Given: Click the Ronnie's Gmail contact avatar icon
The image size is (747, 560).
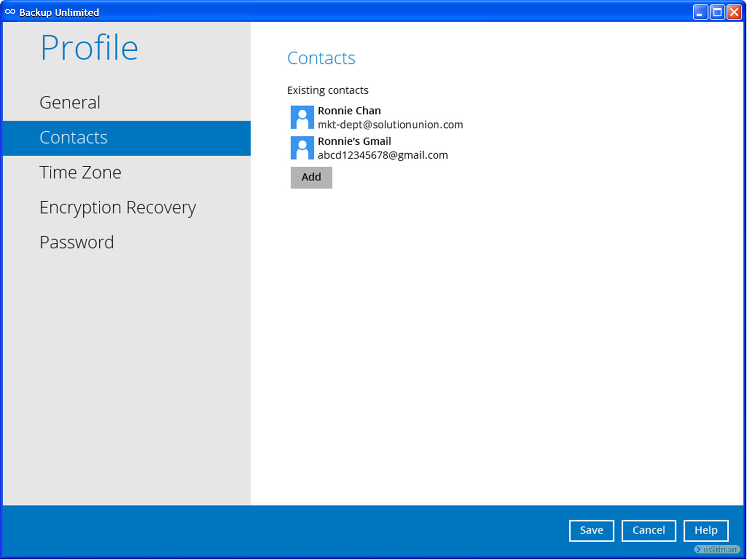Looking at the screenshot, I should click(302, 148).
